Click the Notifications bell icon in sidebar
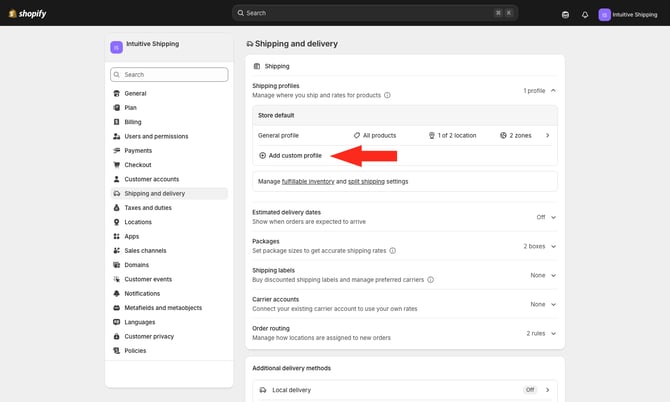670x402 pixels. click(x=116, y=293)
